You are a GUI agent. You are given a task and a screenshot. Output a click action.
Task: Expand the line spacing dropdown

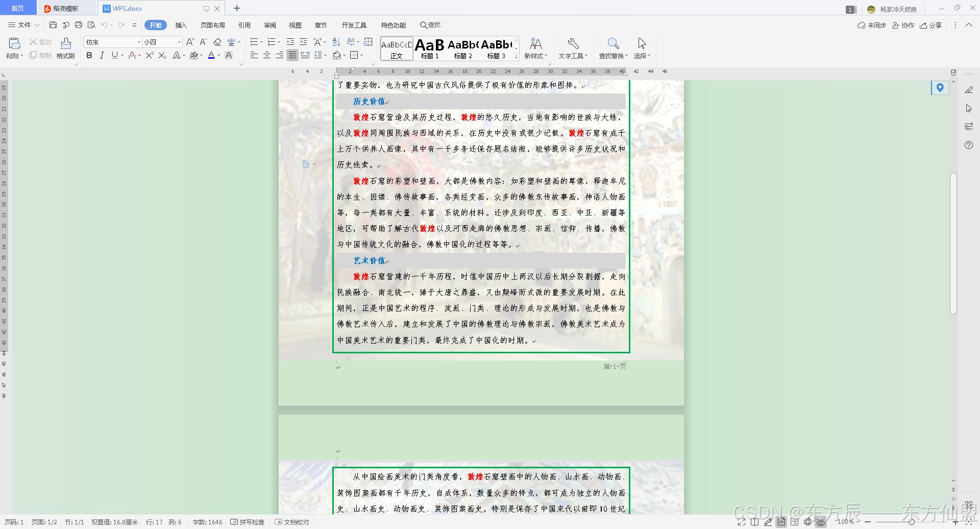click(x=325, y=56)
